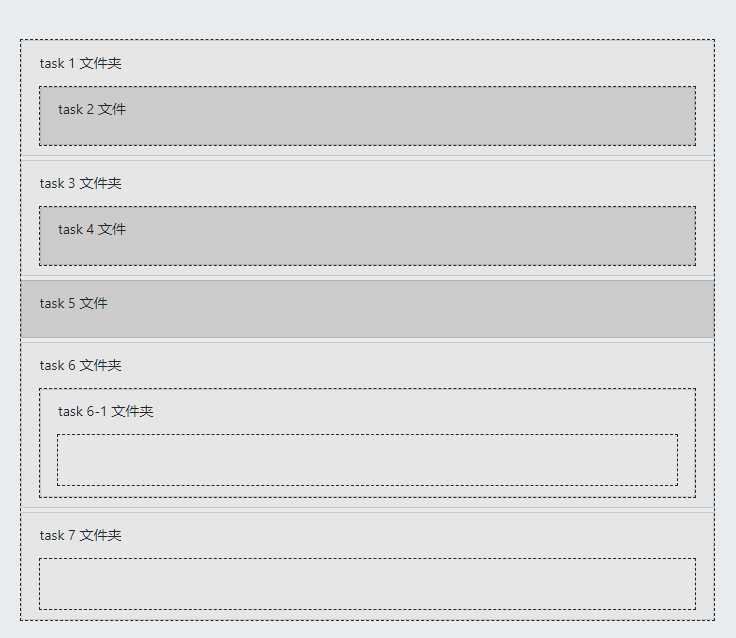This screenshot has width=736, height=638.
Task: Select the task 5 文件 text label
Action: (x=73, y=304)
